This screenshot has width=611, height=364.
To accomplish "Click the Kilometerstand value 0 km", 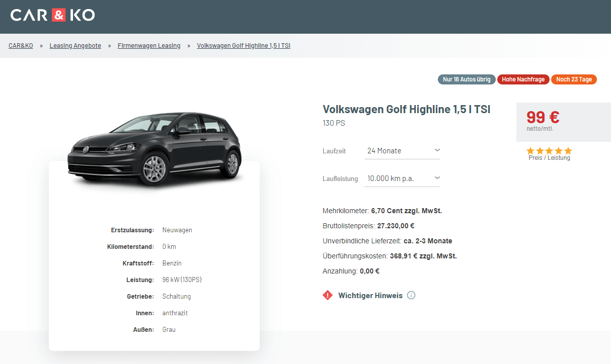I will coord(169,247).
